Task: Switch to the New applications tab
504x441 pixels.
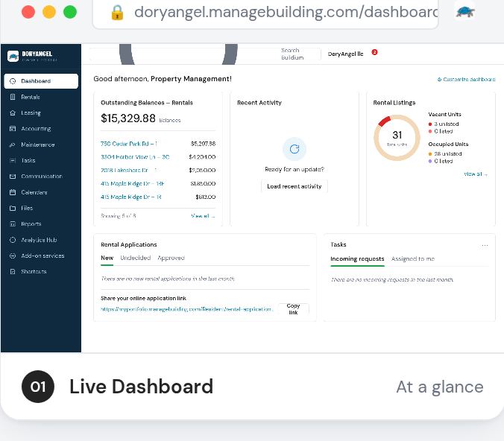Action: click(107, 258)
